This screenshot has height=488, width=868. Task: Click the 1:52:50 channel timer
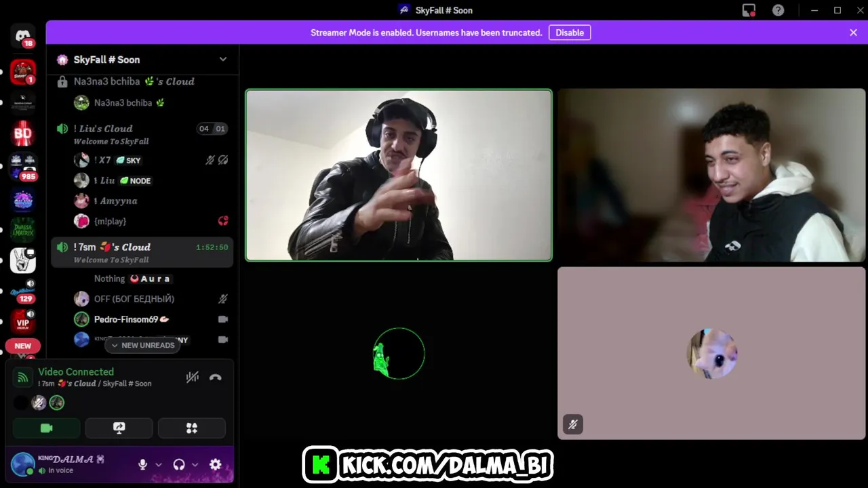(x=212, y=247)
